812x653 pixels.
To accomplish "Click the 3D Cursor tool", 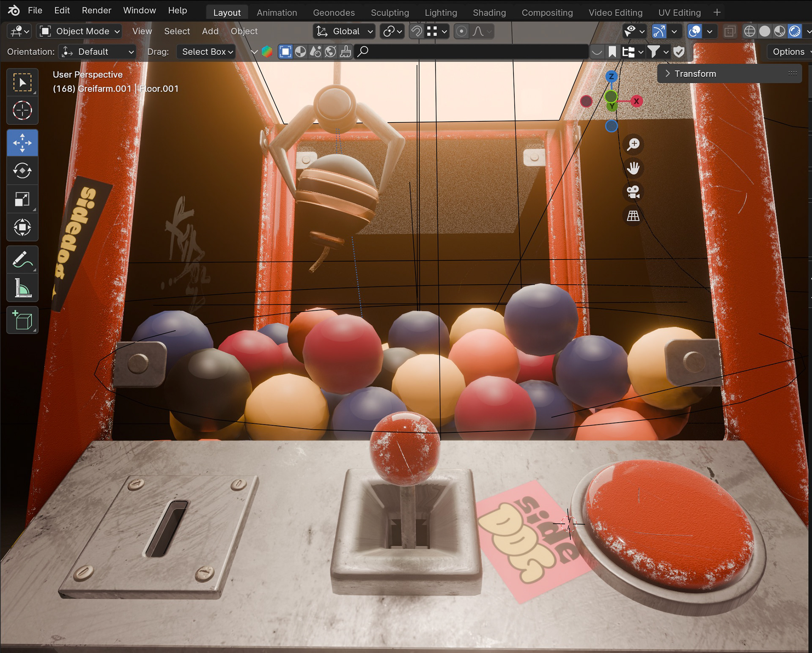I will coord(22,111).
